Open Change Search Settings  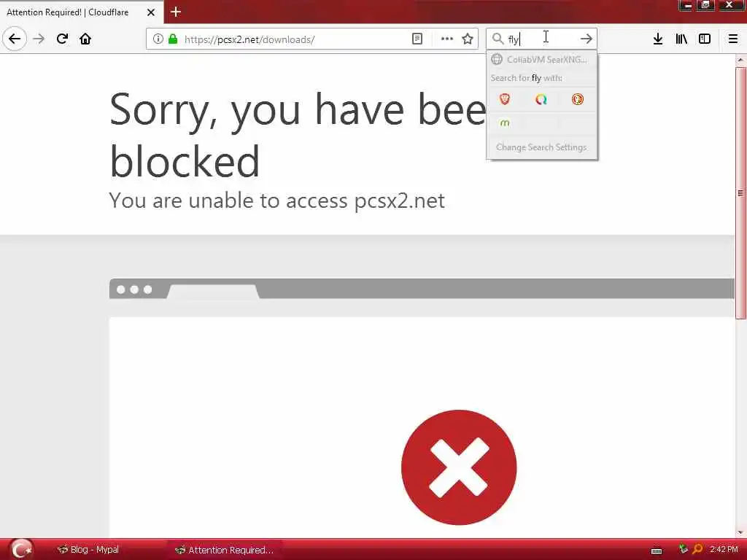542,147
